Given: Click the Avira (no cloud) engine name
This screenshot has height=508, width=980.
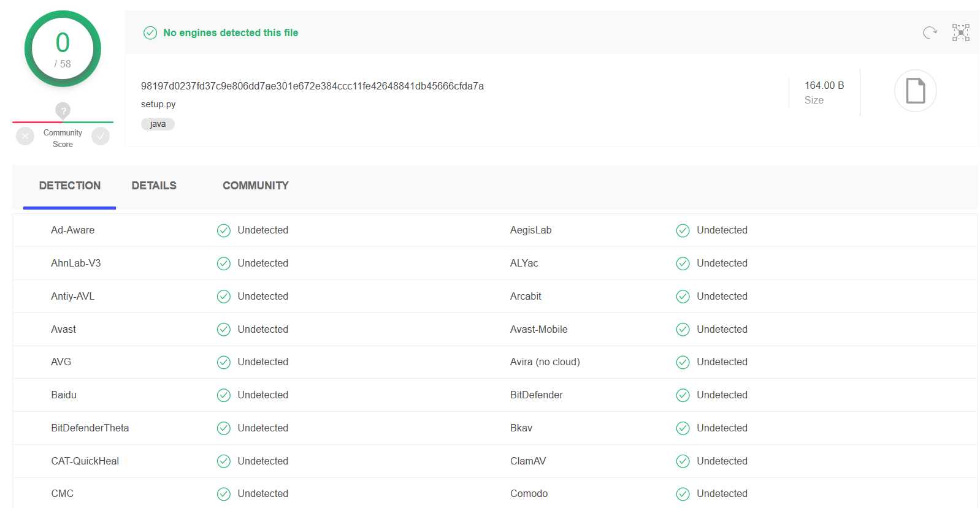Looking at the screenshot, I should tap(545, 362).
